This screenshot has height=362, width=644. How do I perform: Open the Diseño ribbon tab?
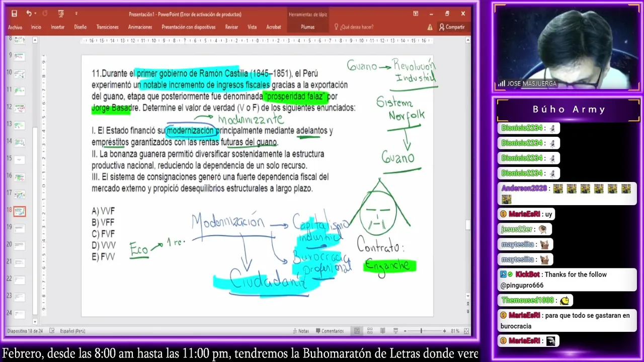click(80, 27)
